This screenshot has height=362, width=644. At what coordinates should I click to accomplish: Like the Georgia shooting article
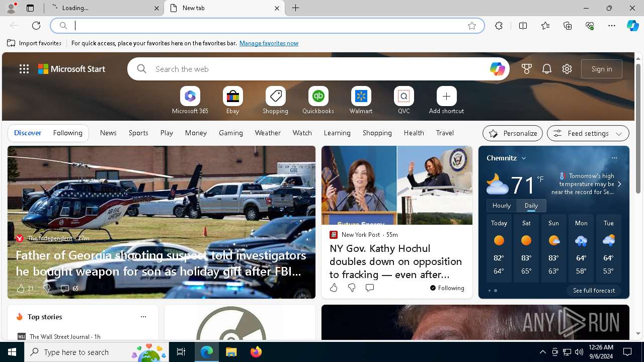pyautogui.click(x=24, y=289)
